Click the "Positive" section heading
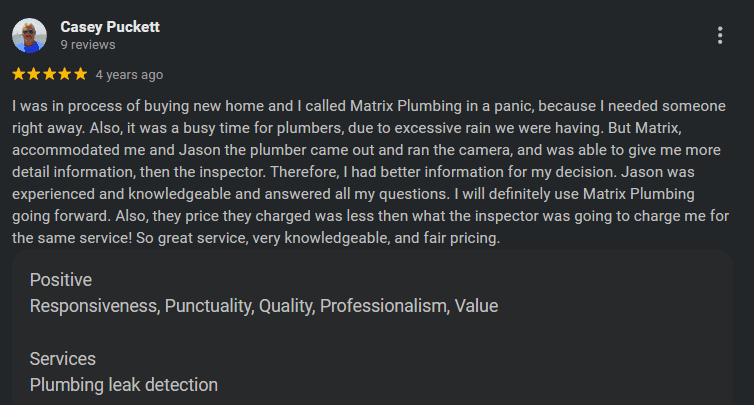754x405 pixels. (61, 280)
